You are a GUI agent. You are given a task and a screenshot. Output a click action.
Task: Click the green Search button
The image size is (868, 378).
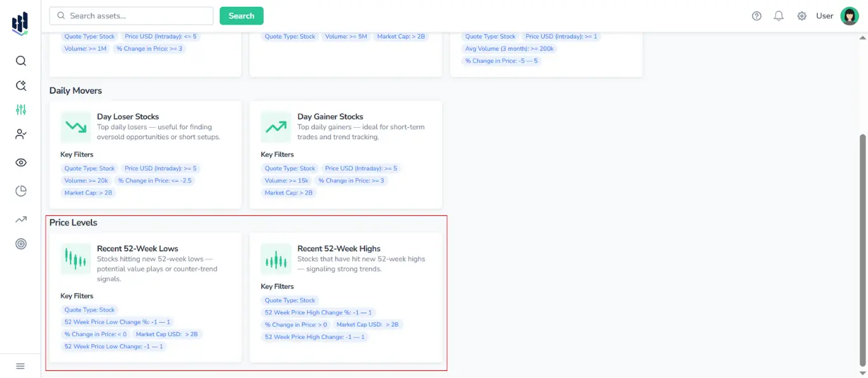[241, 16]
